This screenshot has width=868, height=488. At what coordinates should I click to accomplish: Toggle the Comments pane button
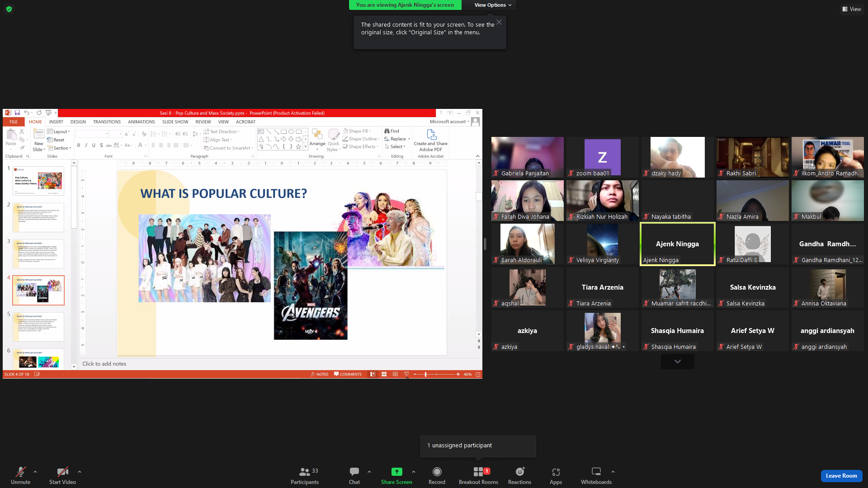348,374
